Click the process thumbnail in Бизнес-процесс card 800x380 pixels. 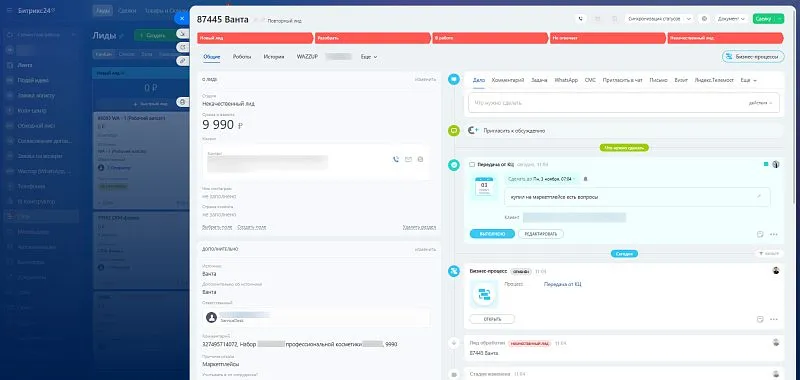click(484, 294)
